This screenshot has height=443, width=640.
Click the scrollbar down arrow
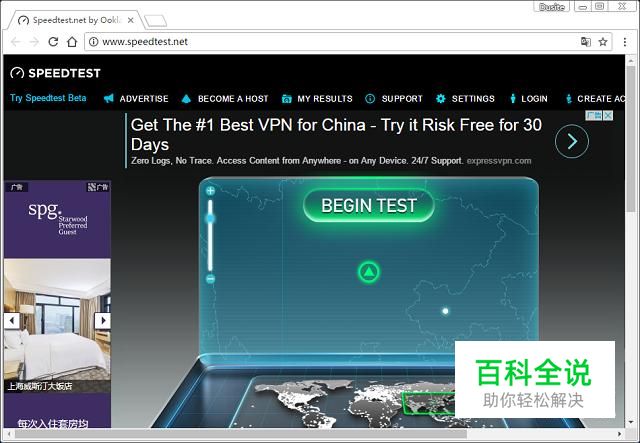tap(632, 422)
